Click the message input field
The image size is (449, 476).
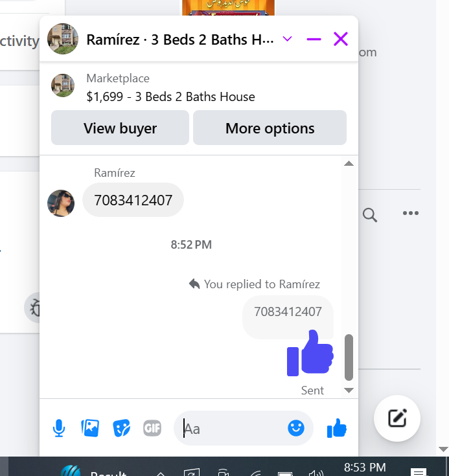[x=234, y=428]
